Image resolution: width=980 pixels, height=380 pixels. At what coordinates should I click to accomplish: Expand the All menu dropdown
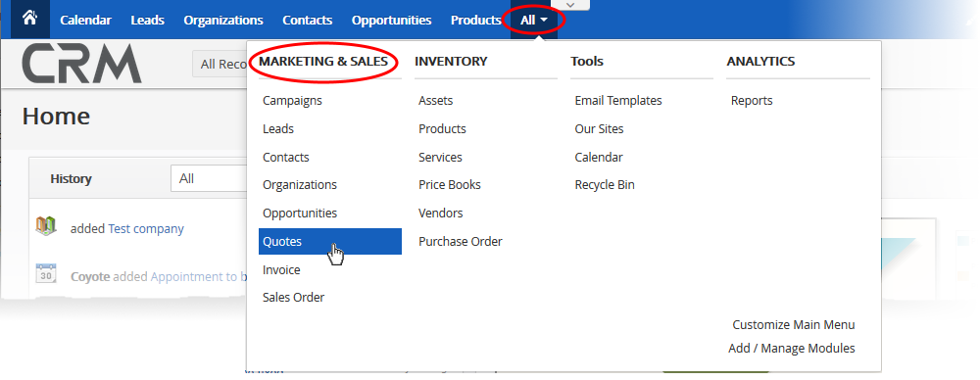[x=534, y=20]
